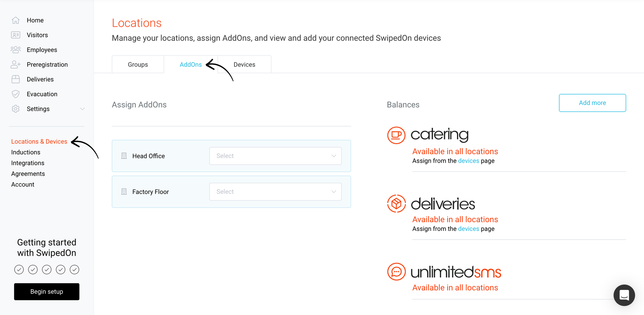Select the deliveries box AddOn icon
Image resolution: width=644 pixels, height=315 pixels.
[396, 203]
